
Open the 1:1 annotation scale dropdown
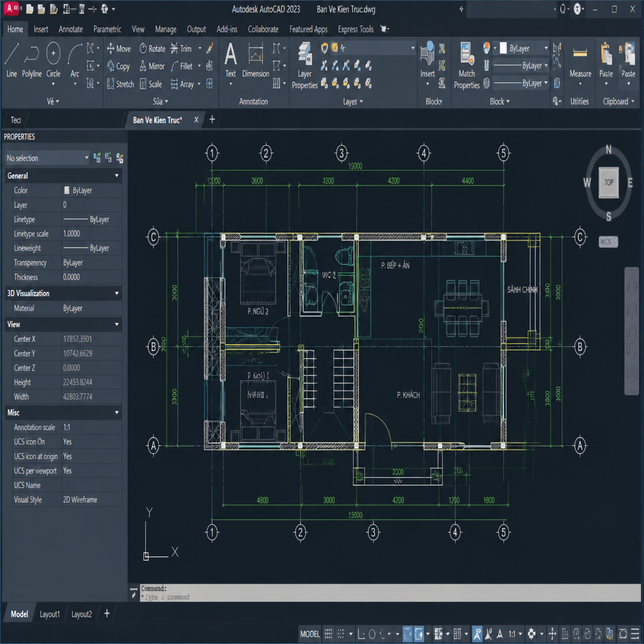tap(515, 634)
